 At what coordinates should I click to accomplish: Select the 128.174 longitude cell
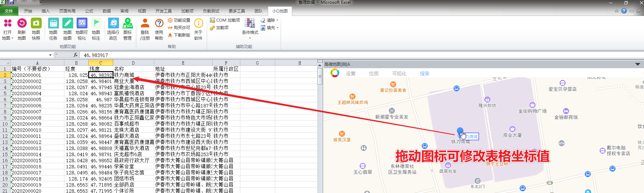(x=76, y=179)
